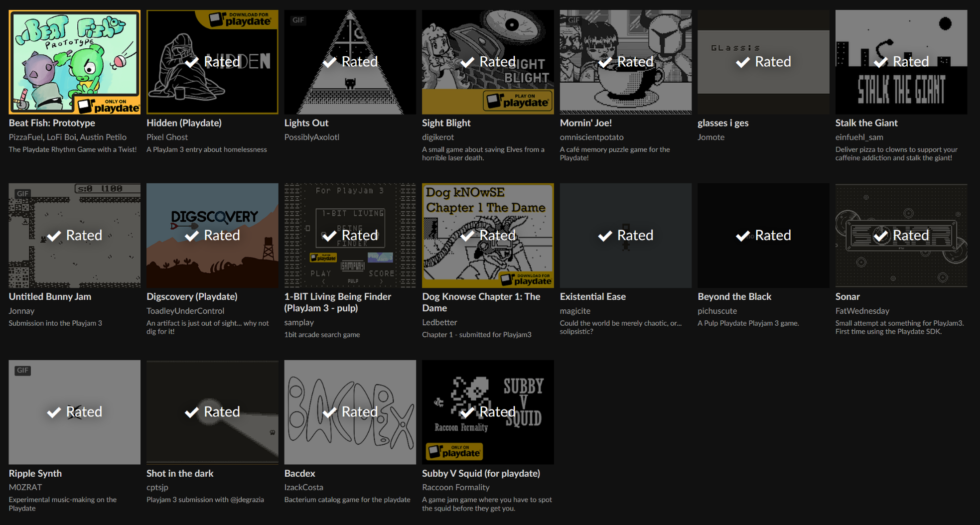Visit Raccoon Formality's author page
Image resolution: width=980 pixels, height=525 pixels.
(x=455, y=487)
